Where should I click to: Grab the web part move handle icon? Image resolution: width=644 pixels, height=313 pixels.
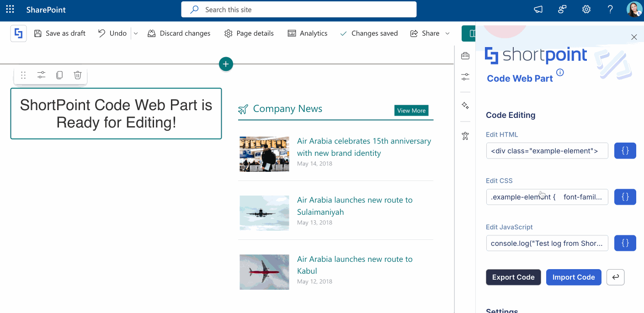23,75
